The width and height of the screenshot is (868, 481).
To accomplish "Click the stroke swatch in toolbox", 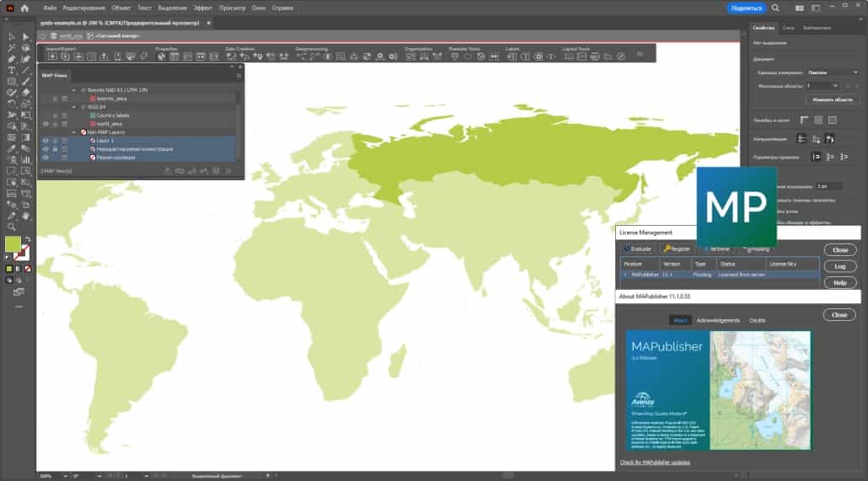I will [x=22, y=253].
